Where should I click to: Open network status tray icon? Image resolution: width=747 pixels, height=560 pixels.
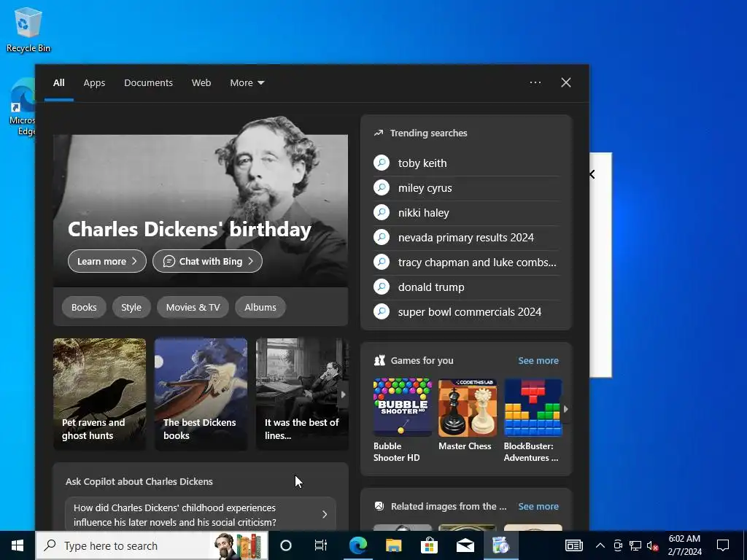click(635, 545)
